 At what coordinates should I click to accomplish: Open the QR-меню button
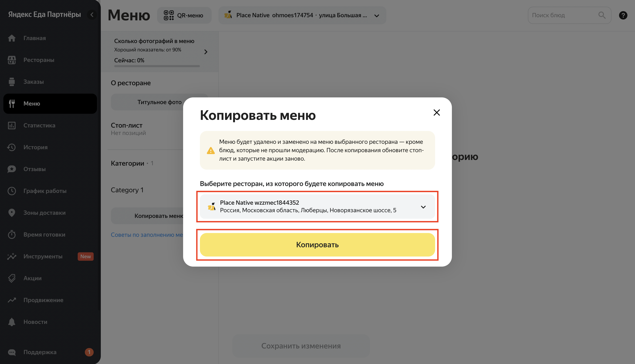[x=184, y=15]
